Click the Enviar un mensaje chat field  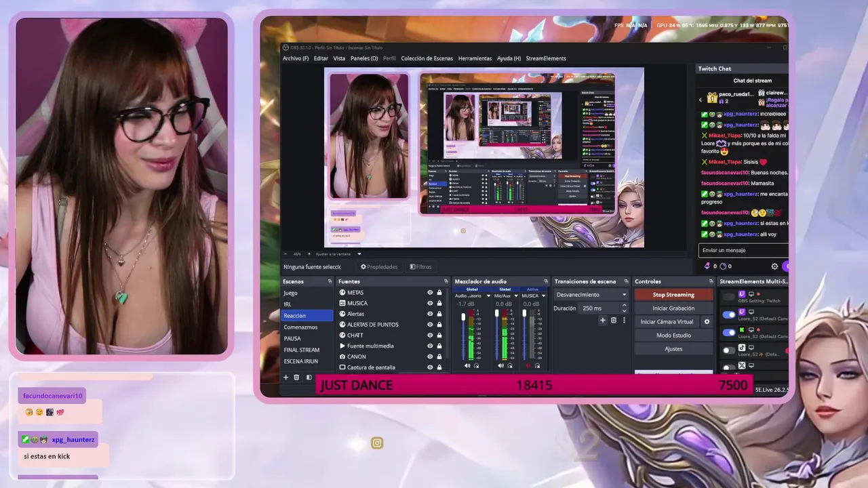[x=743, y=250]
